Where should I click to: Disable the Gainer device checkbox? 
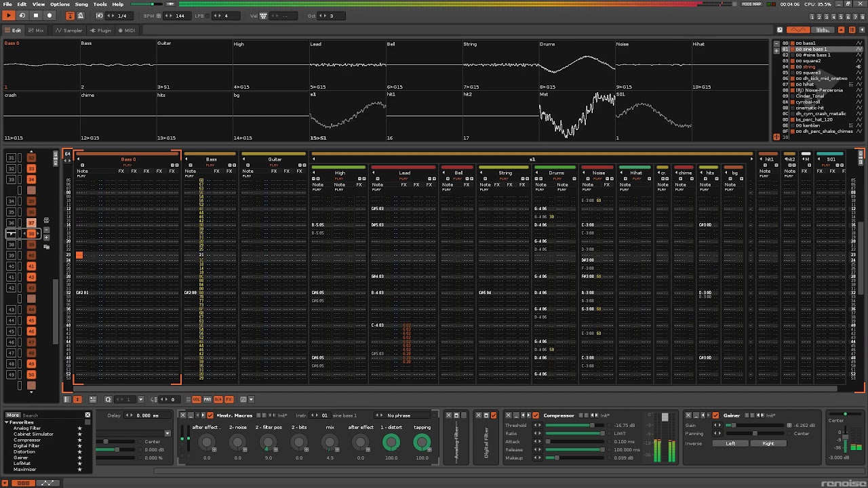pos(715,415)
